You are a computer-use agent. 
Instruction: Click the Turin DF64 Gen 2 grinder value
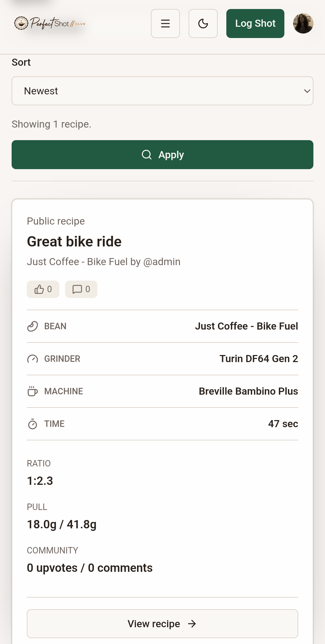point(259,359)
